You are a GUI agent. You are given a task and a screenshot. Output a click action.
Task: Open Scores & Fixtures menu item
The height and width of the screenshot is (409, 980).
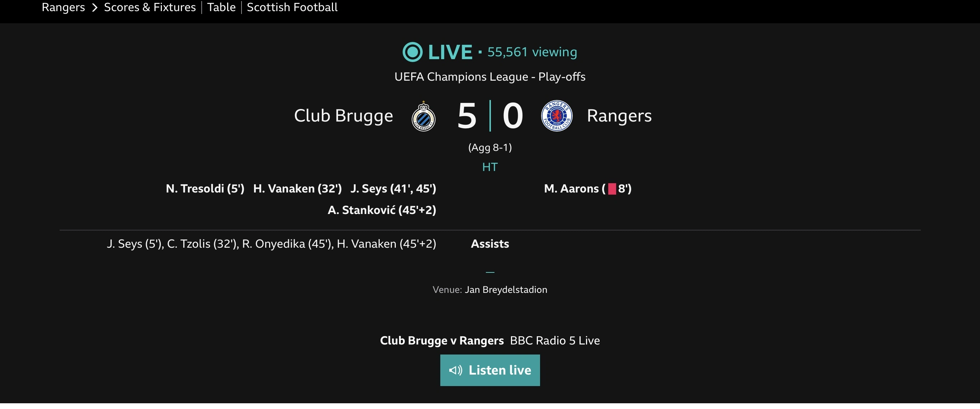pos(150,7)
